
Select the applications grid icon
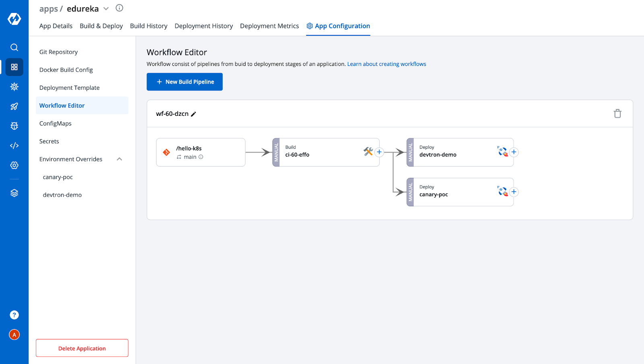click(x=14, y=67)
